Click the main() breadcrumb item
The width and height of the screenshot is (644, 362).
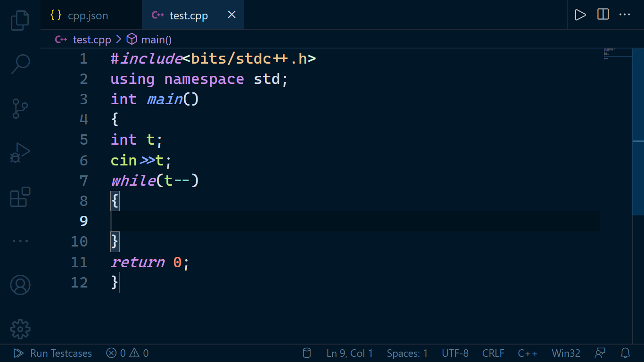156,40
